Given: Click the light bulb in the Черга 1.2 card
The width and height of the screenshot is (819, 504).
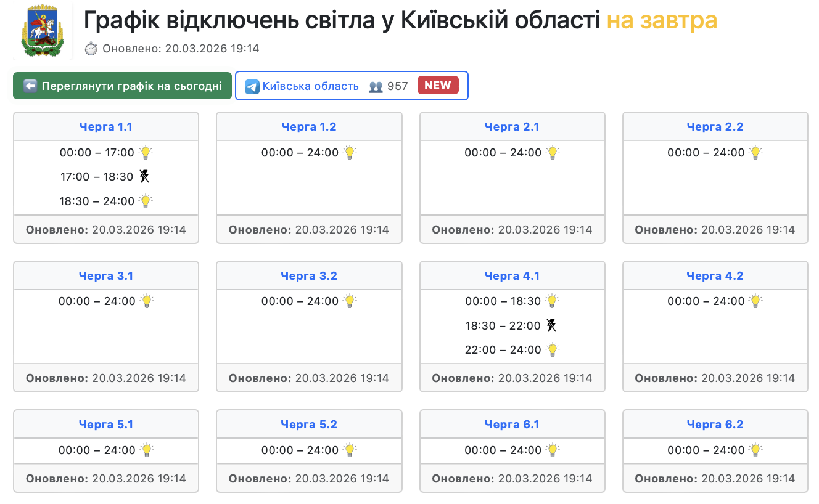Looking at the screenshot, I should tap(350, 152).
